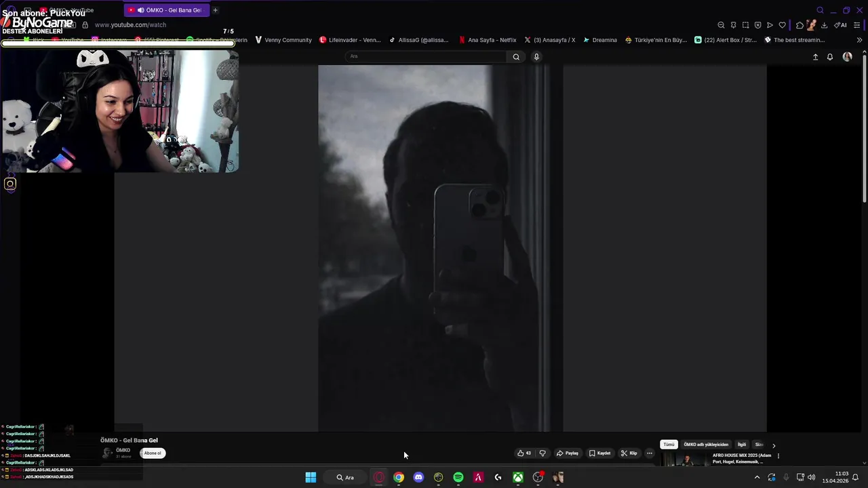The width and height of the screenshot is (868, 488).
Task: Open The best streamin... bookmark
Action: point(794,40)
